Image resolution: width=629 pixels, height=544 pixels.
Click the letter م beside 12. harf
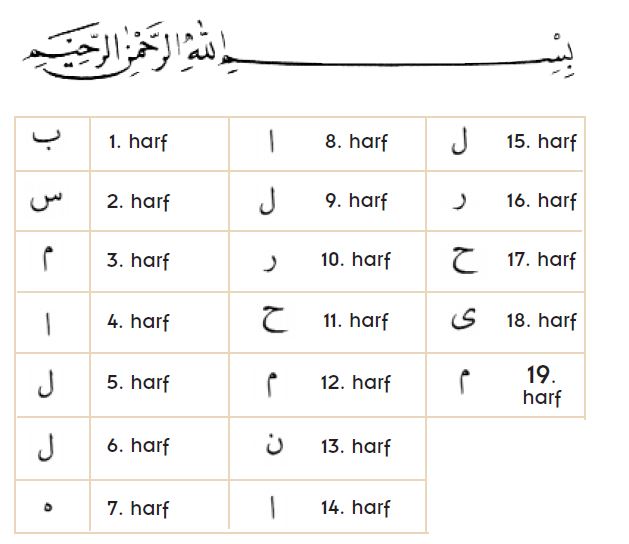[x=272, y=384]
